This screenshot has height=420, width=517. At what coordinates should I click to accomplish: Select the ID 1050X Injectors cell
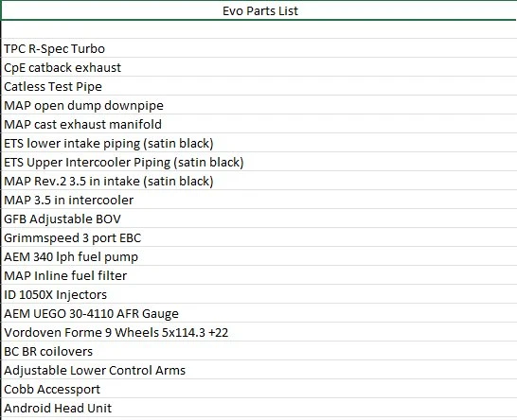point(259,294)
